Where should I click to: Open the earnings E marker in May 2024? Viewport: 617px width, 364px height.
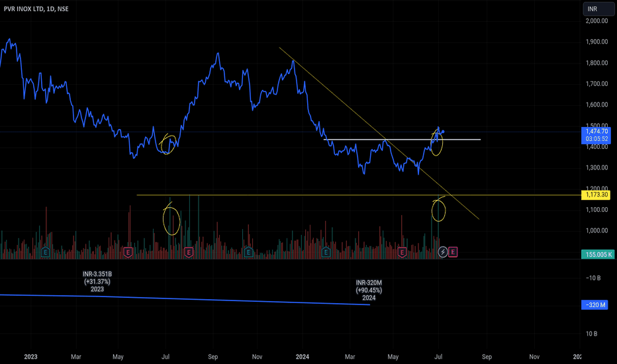pos(402,252)
